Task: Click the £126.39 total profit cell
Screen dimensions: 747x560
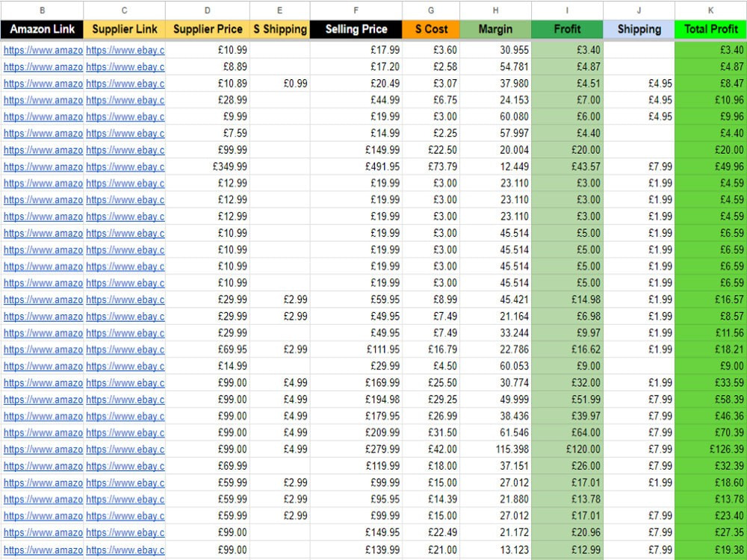Action: [x=711, y=449]
